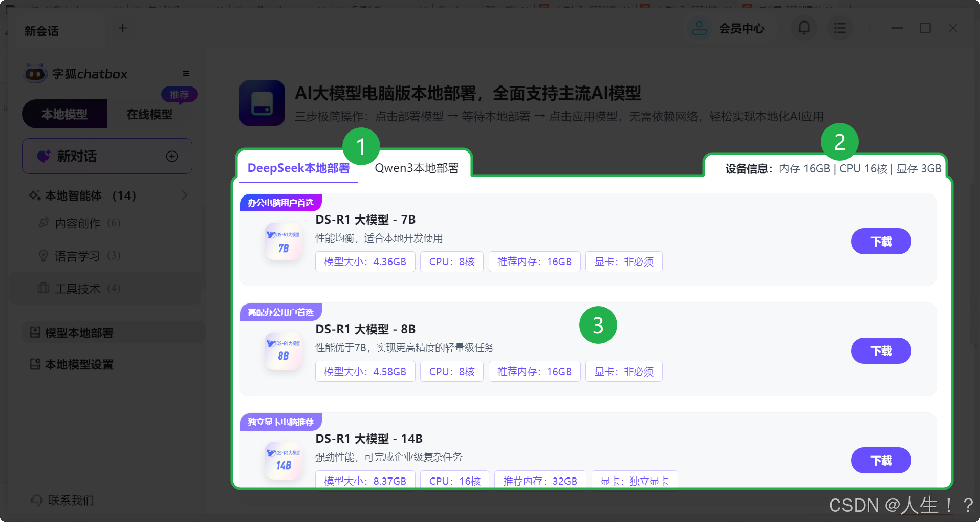Click the member center avatar icon
The image size is (980, 522).
coord(699,28)
